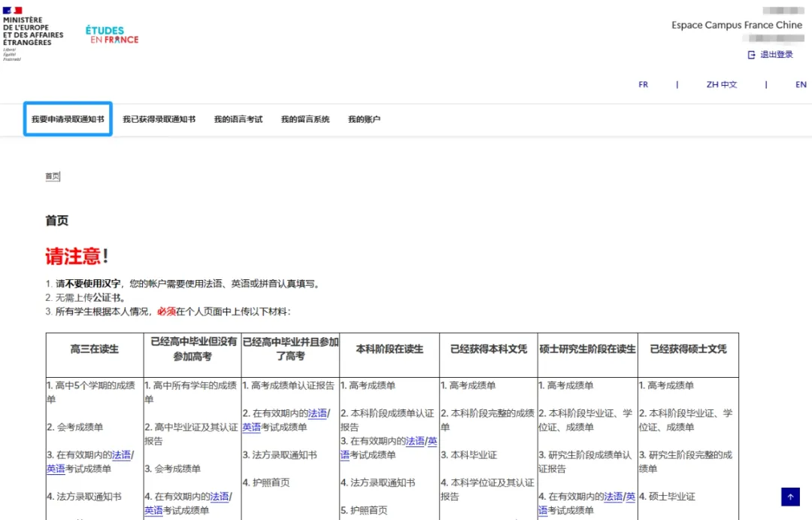812x520 pixels.
Task: Switch interface language to FR
Action: coord(644,84)
